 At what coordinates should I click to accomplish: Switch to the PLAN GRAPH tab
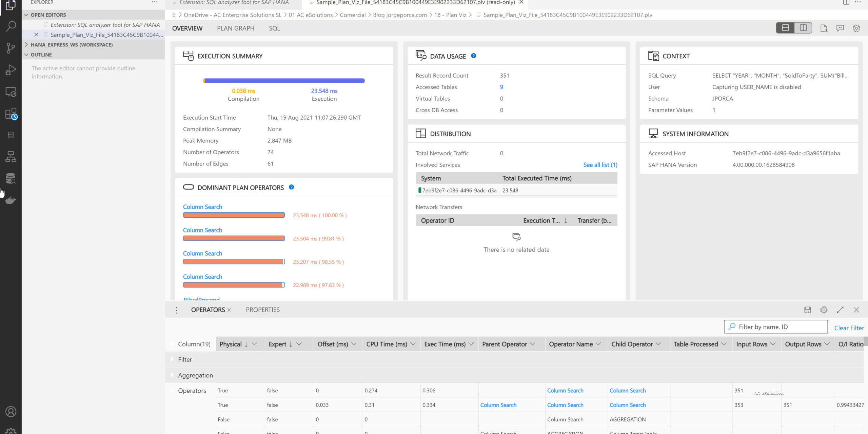point(235,28)
